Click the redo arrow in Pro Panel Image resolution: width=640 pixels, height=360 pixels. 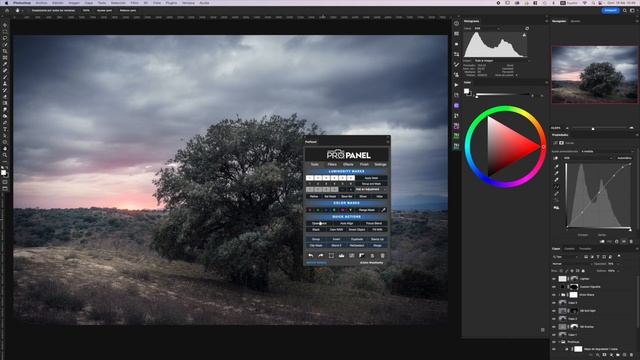click(x=321, y=256)
